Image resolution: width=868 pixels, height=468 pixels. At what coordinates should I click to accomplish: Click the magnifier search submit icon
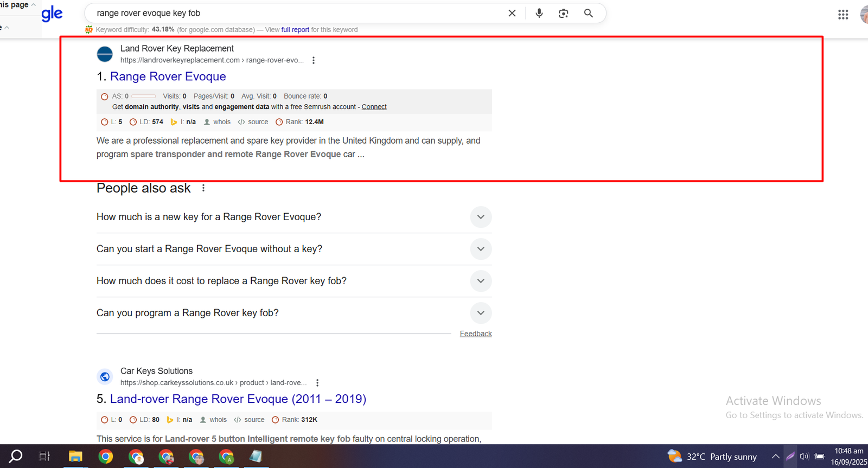click(x=588, y=13)
